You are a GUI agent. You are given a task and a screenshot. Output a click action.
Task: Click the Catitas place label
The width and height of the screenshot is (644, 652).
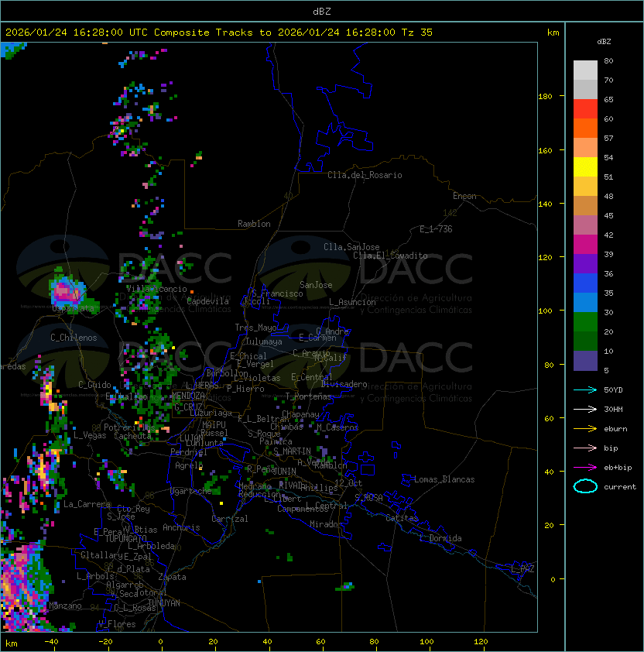click(402, 518)
